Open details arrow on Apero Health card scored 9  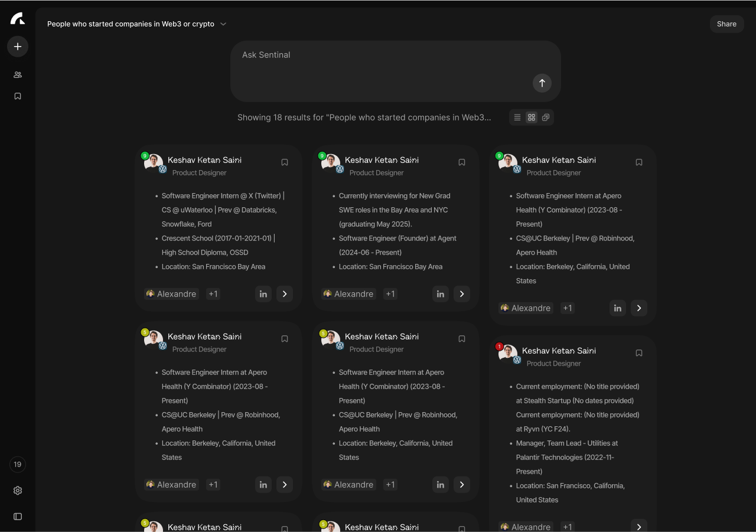(x=639, y=308)
